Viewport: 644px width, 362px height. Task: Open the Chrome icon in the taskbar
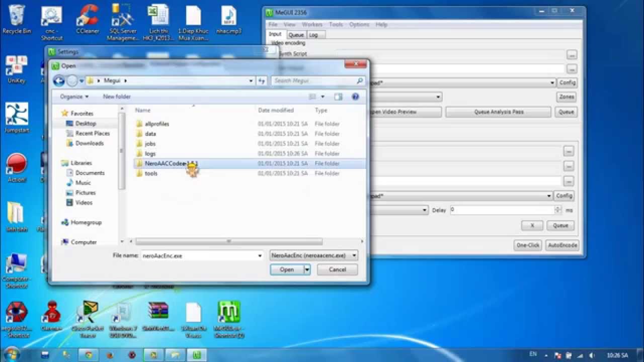pyautogui.click(x=88, y=354)
